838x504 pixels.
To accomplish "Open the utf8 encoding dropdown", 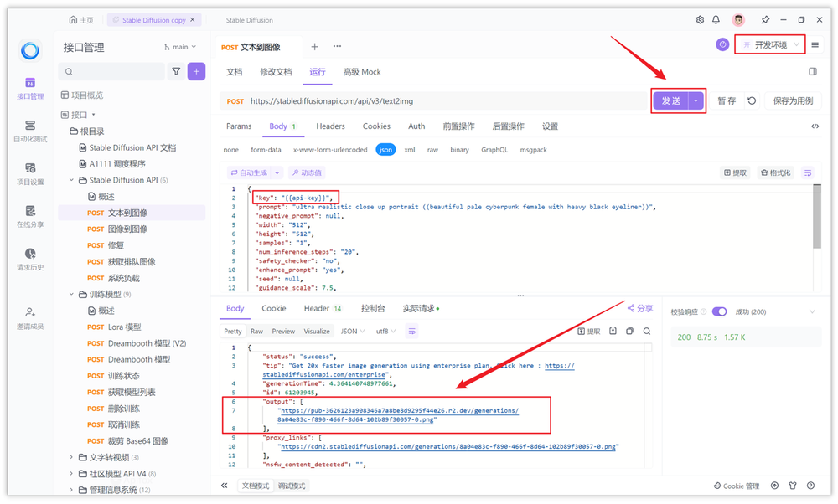I will [x=384, y=331].
